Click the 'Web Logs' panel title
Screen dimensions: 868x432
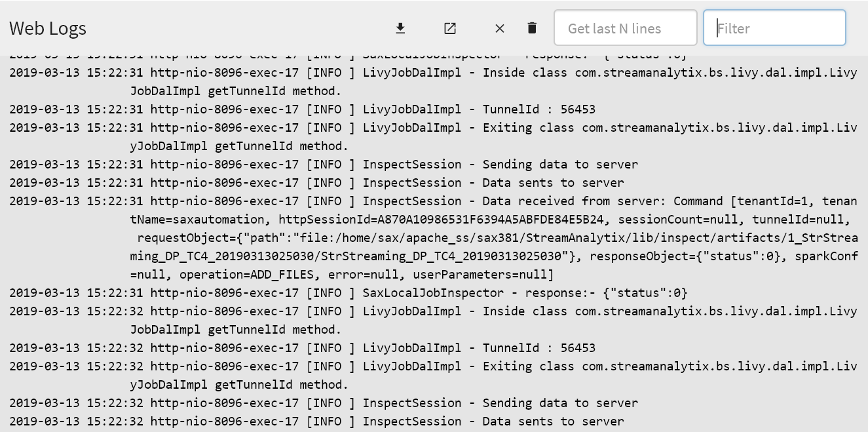[48, 28]
